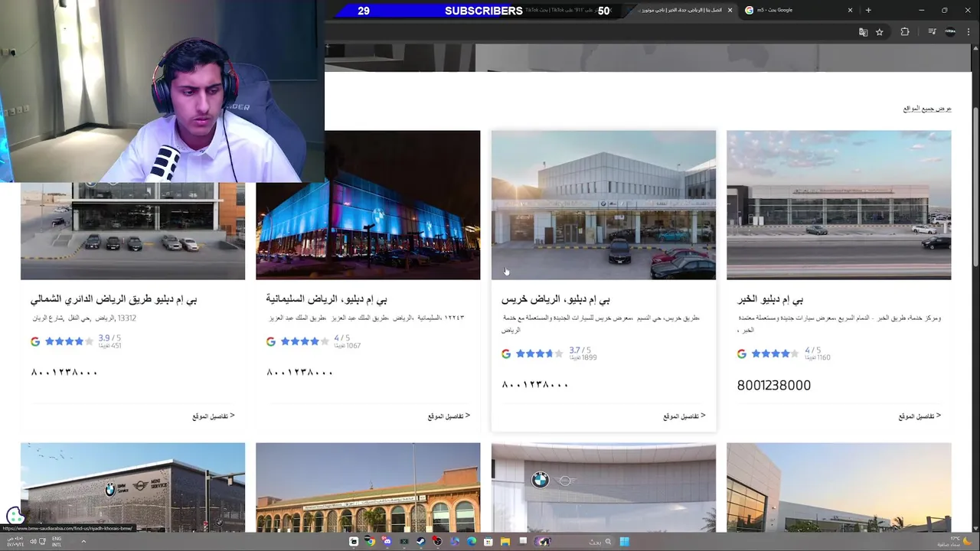This screenshot has width=980, height=551.
Task: Open the OBS Studio taskbar icon
Action: (x=437, y=542)
